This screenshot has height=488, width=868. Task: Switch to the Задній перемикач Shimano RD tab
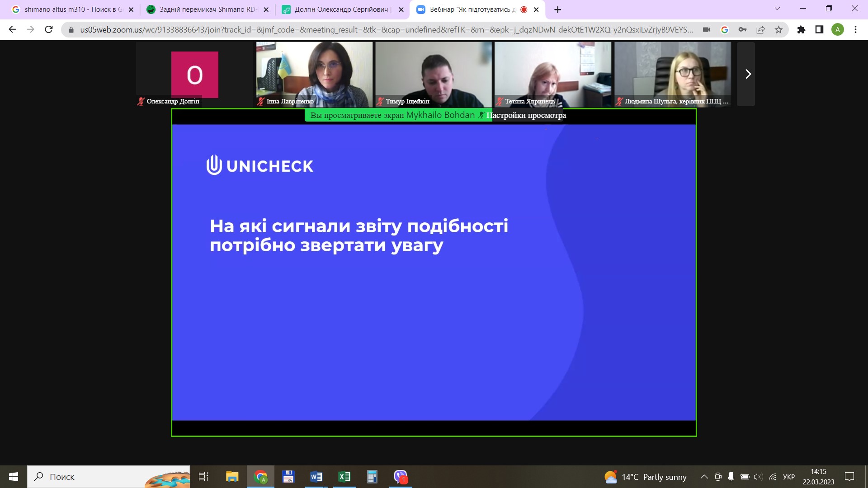click(207, 9)
